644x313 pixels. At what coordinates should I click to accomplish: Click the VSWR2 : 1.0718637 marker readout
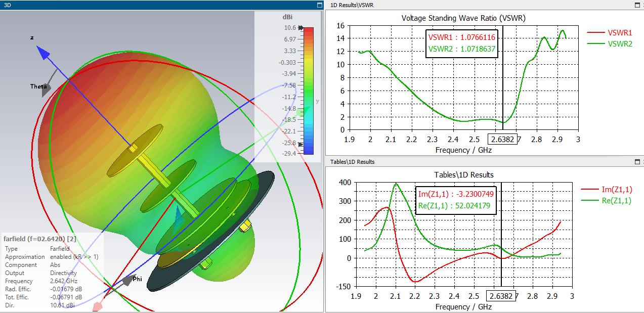pyautogui.click(x=462, y=50)
